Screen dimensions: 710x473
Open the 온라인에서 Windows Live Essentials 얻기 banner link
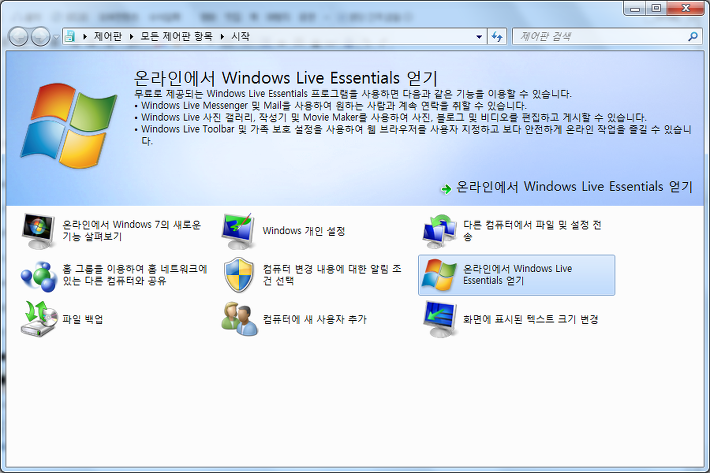574,186
